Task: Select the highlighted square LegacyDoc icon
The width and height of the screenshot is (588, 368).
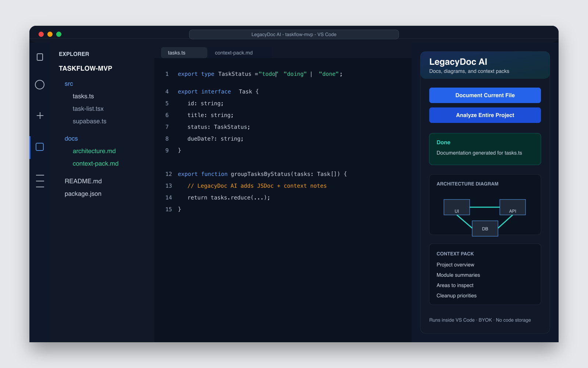Action: pyautogui.click(x=40, y=147)
